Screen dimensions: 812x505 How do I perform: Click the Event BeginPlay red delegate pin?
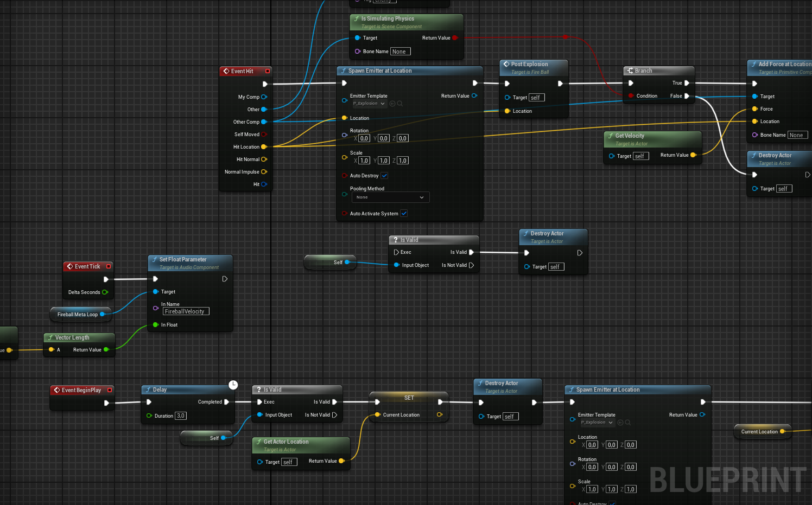click(110, 390)
